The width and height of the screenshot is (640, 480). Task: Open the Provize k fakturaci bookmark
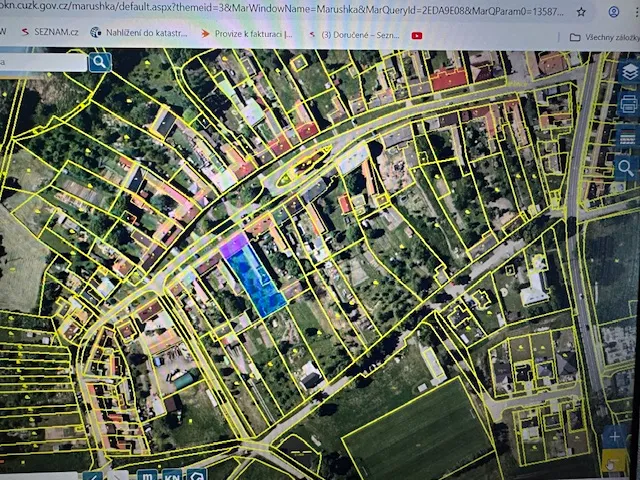[247, 33]
